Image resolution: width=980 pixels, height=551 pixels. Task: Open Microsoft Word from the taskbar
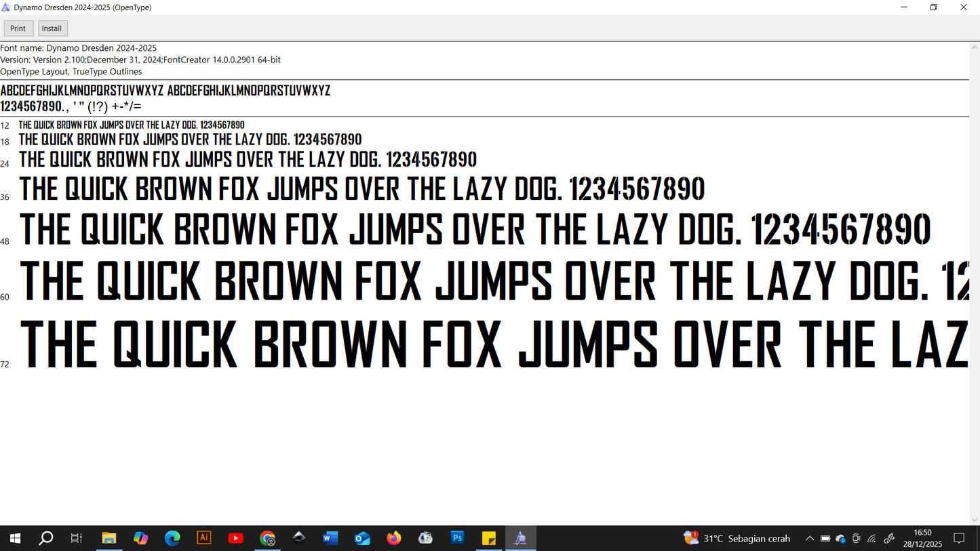point(330,539)
